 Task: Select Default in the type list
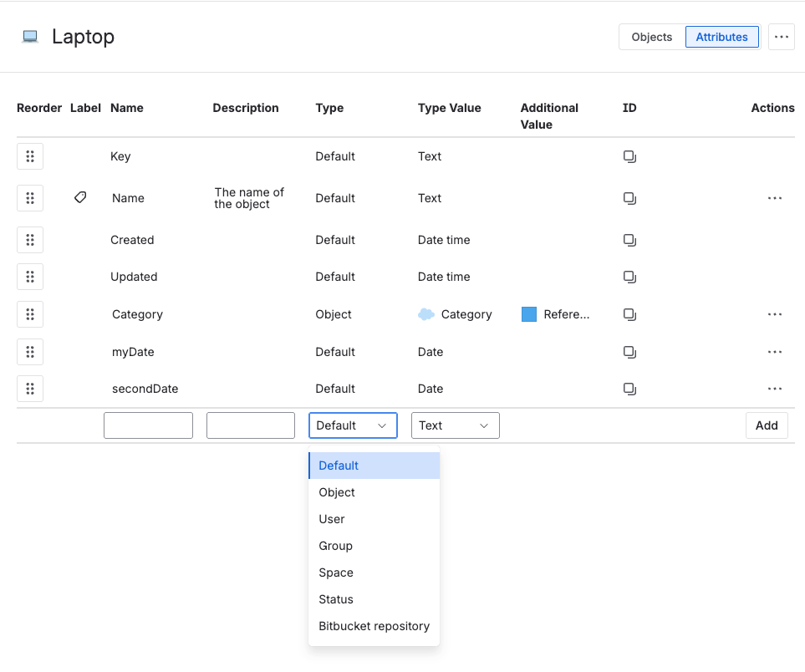point(374,466)
